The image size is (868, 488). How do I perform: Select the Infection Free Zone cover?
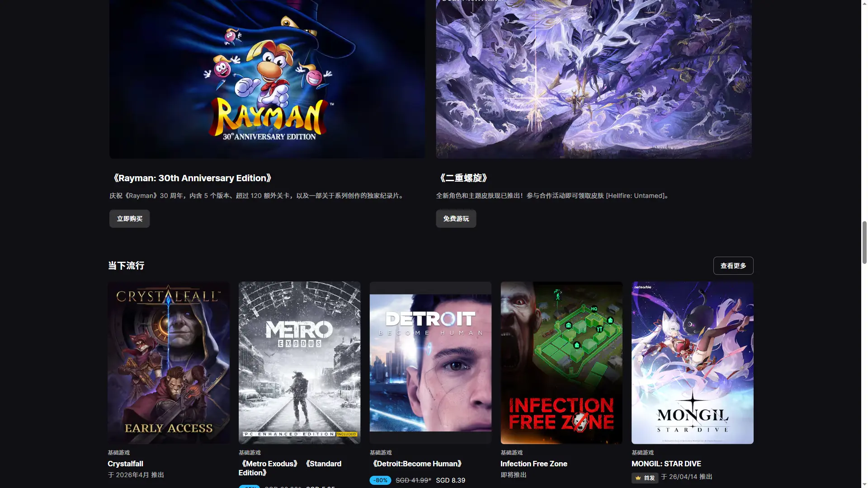(x=561, y=362)
